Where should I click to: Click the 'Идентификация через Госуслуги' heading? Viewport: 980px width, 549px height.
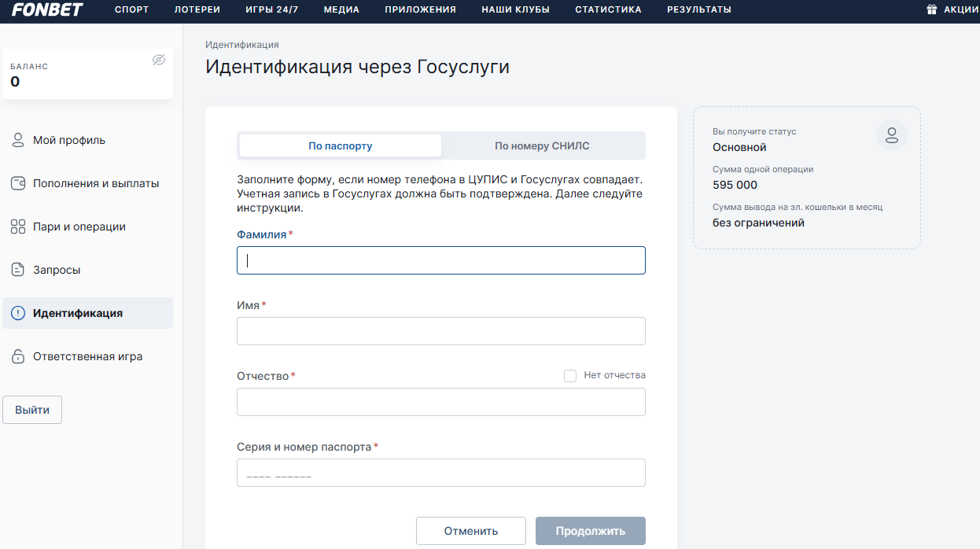coord(357,67)
